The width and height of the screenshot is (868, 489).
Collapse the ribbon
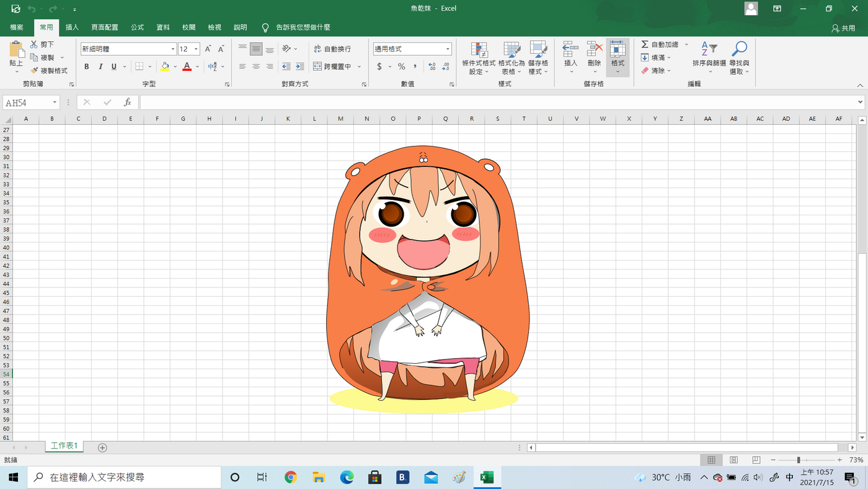[x=859, y=85]
